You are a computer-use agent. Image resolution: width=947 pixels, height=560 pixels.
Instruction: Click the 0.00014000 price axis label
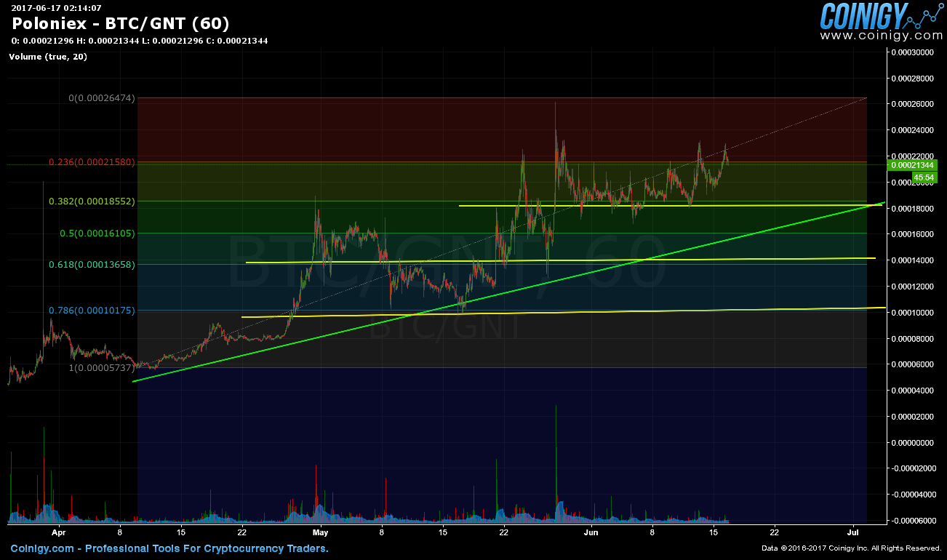click(914, 260)
